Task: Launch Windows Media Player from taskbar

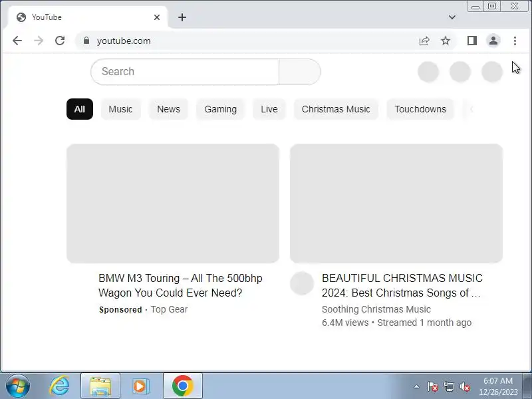Action: [140, 386]
